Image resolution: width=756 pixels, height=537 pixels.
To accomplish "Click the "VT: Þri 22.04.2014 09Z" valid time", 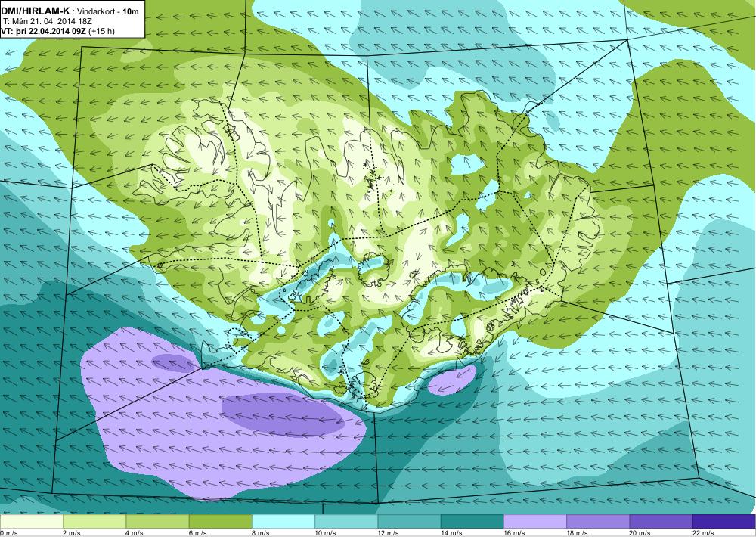I will coord(45,31).
